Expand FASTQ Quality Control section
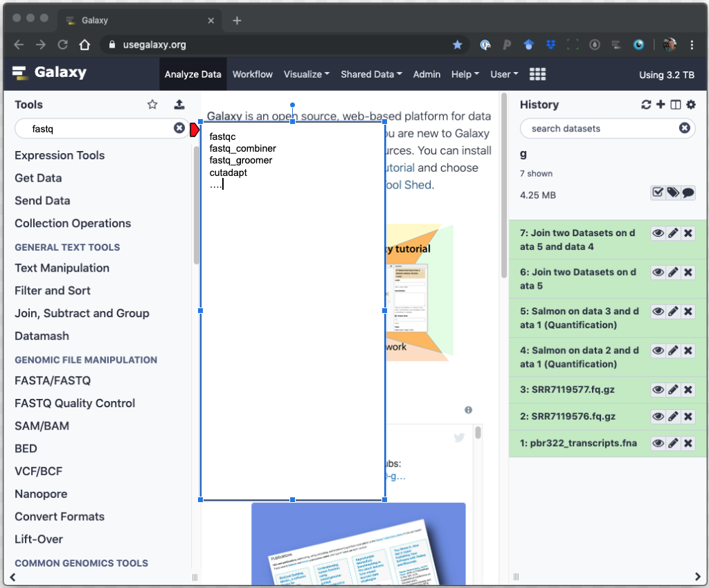This screenshot has height=588, width=709. coord(75,403)
